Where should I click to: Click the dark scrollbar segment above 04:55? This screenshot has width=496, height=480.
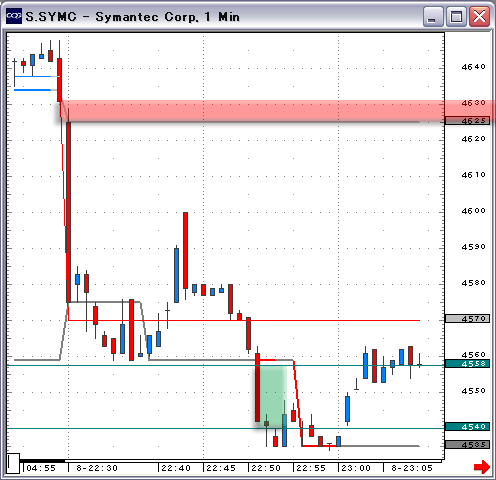43,461
